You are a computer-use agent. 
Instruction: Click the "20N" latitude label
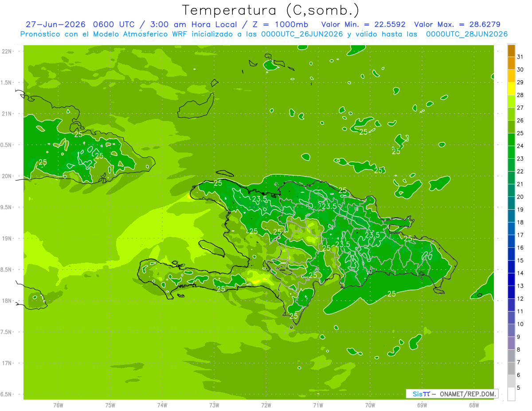pos(8,176)
